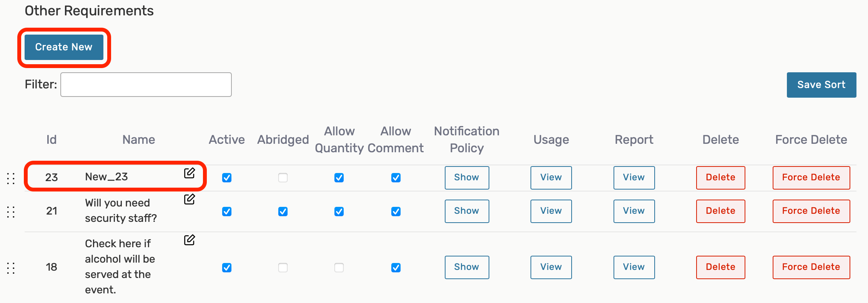
Task: Click drag handle for row 21
Action: pos(11,212)
